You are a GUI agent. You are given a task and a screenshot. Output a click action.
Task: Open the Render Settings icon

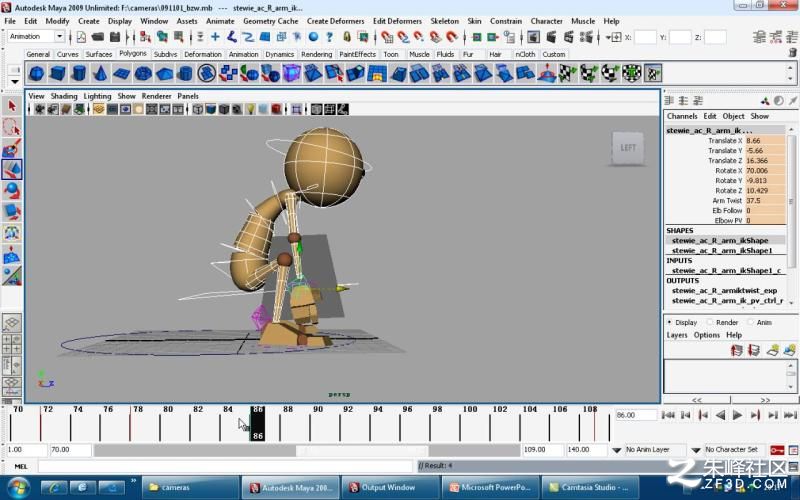coord(586,37)
